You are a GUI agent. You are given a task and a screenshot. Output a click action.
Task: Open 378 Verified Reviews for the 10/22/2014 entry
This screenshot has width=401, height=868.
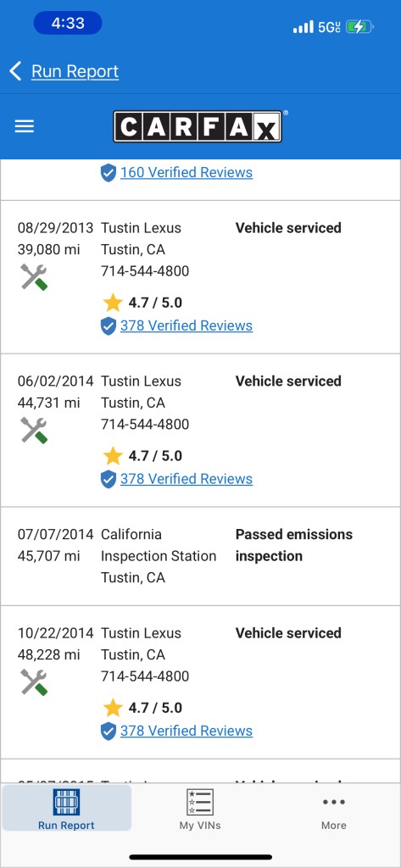[x=187, y=731]
